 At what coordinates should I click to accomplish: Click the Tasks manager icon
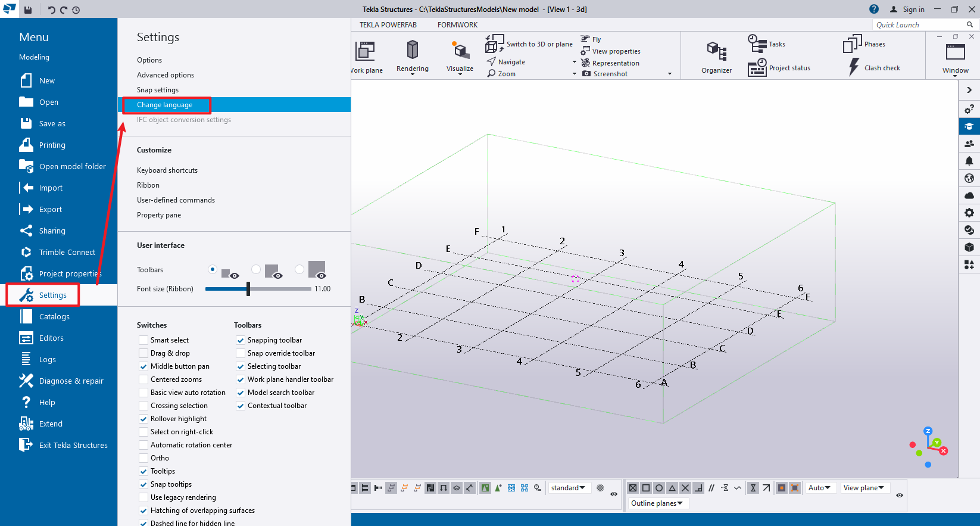pos(757,43)
